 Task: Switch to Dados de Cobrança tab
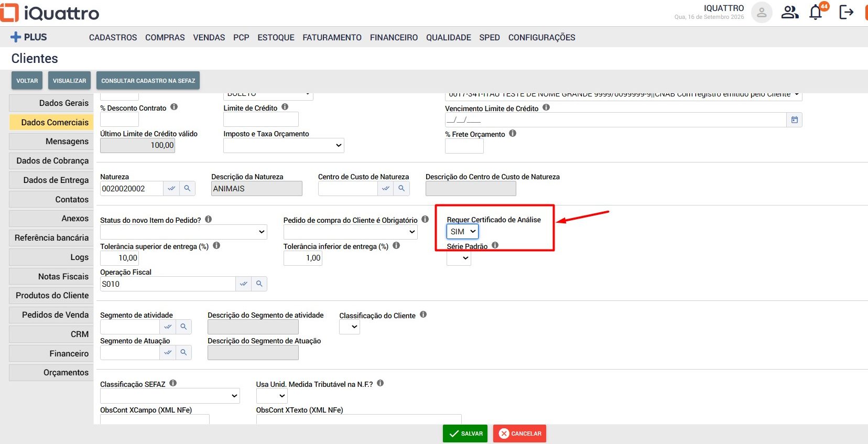pos(51,161)
